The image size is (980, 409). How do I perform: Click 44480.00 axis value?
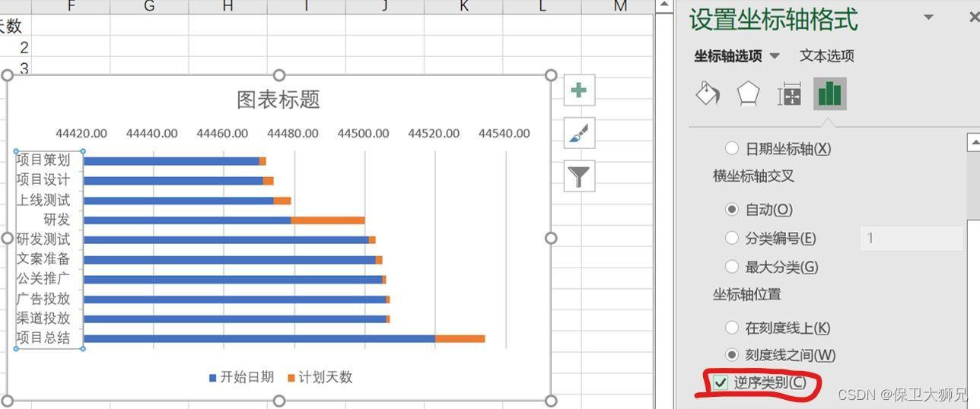(x=293, y=134)
